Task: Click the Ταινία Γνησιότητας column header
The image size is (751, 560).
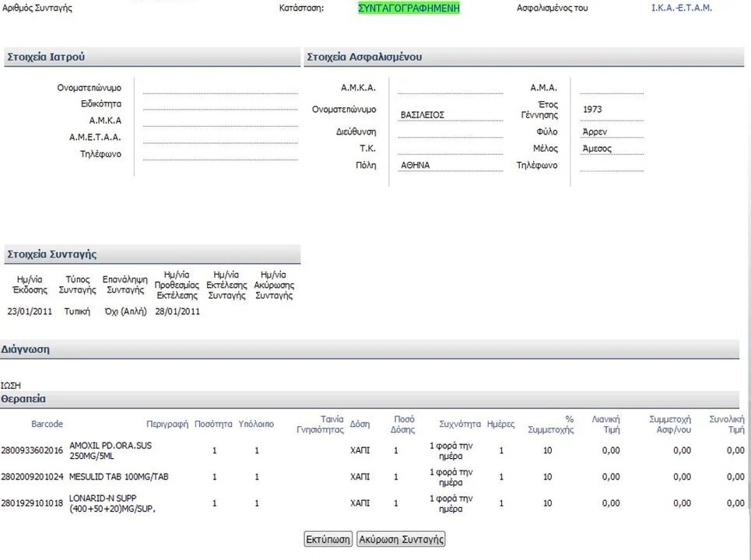Action: [x=320, y=424]
